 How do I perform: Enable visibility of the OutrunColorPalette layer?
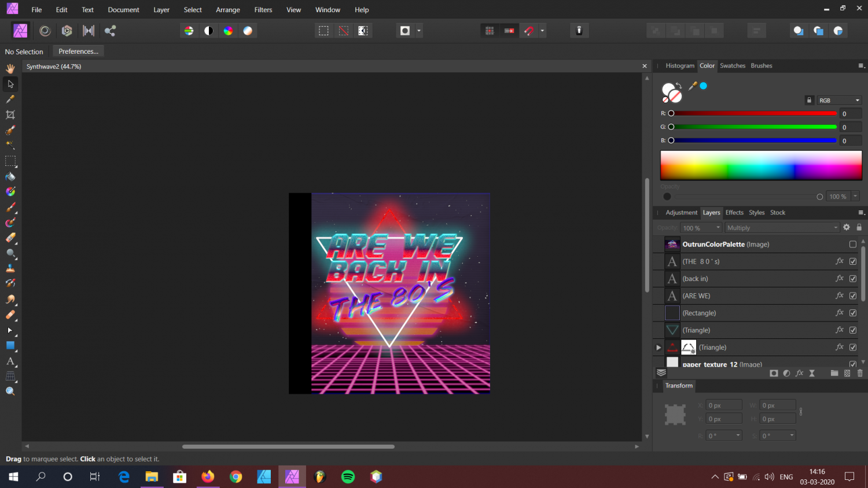pos(852,244)
